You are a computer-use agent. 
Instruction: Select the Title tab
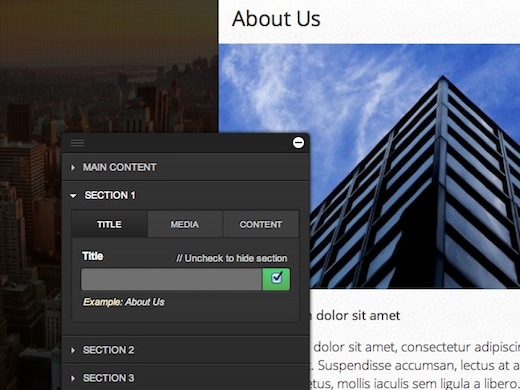click(110, 224)
